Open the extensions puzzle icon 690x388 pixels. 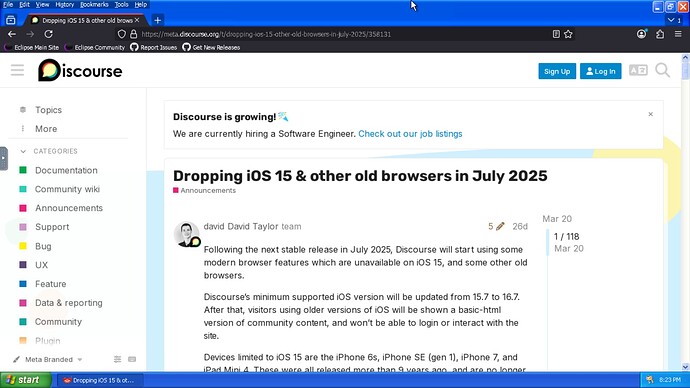click(660, 34)
